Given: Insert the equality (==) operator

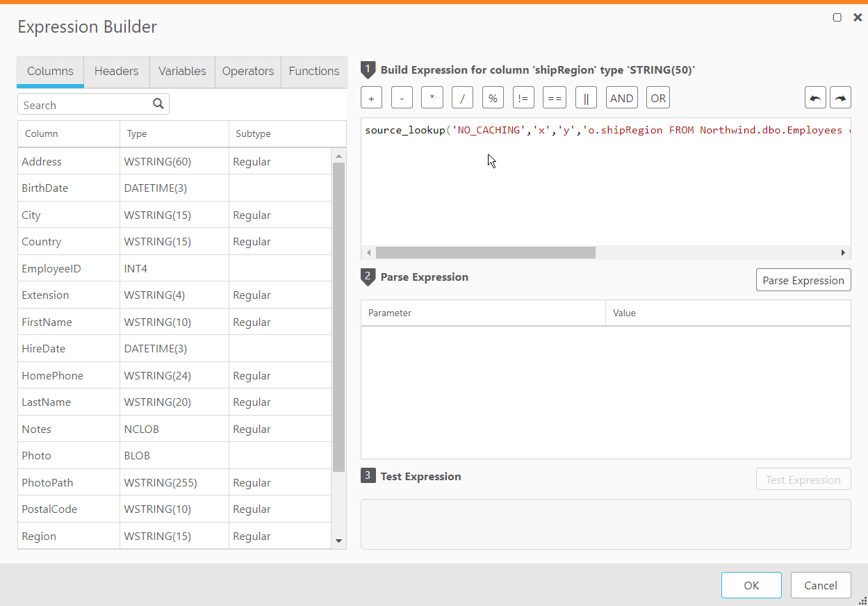Looking at the screenshot, I should tap(554, 97).
